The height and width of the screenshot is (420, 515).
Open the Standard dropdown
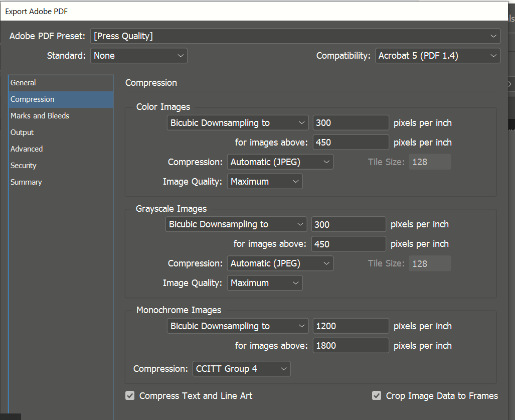[x=138, y=56]
